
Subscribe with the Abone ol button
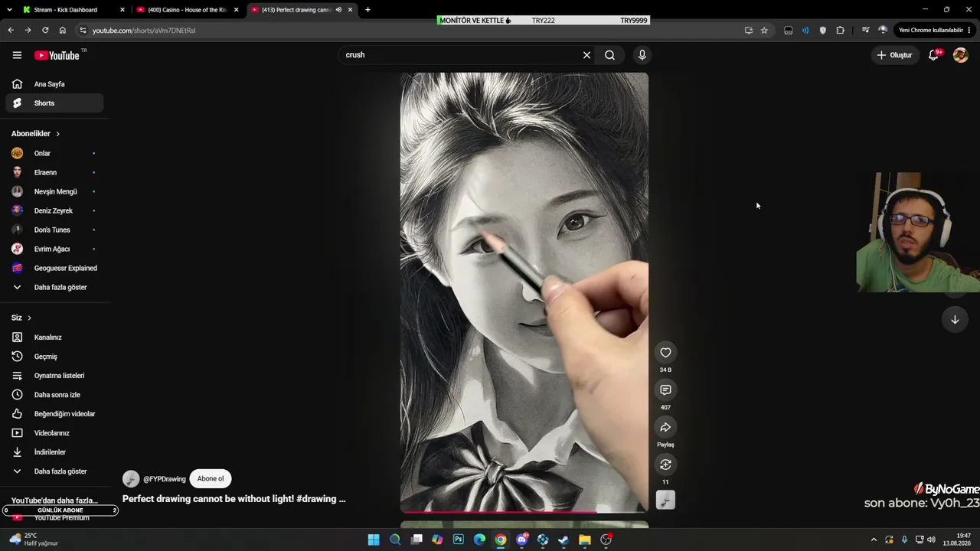pos(211,479)
